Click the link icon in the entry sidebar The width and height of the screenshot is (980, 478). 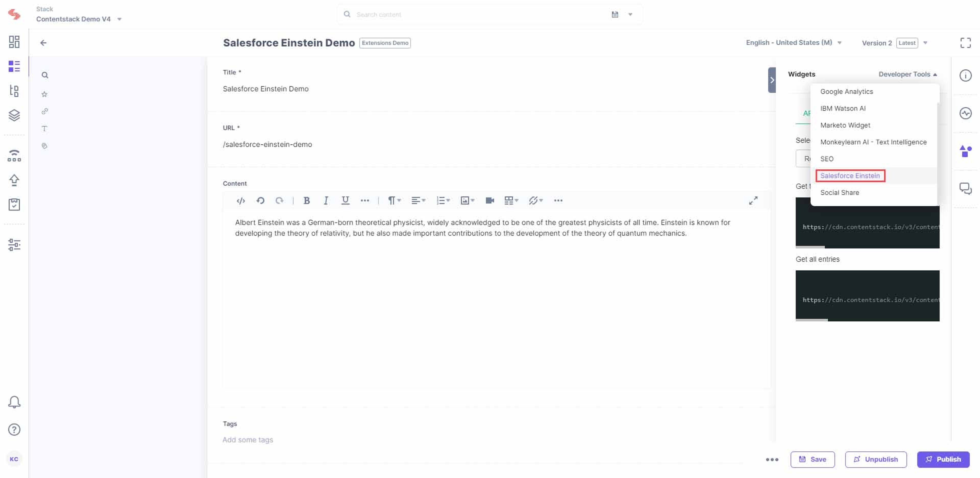(44, 111)
